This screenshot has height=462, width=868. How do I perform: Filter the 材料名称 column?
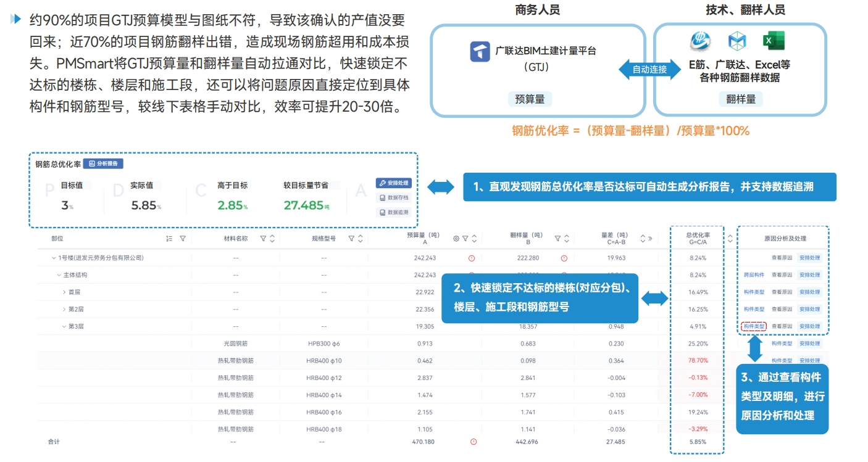click(x=263, y=239)
